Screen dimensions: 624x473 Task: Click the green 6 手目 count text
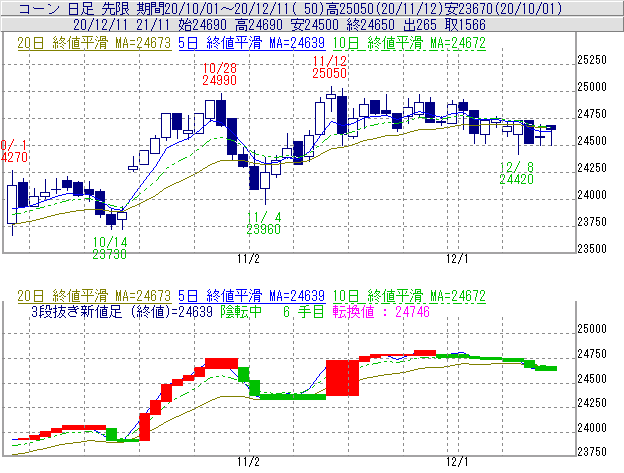[x=304, y=311]
